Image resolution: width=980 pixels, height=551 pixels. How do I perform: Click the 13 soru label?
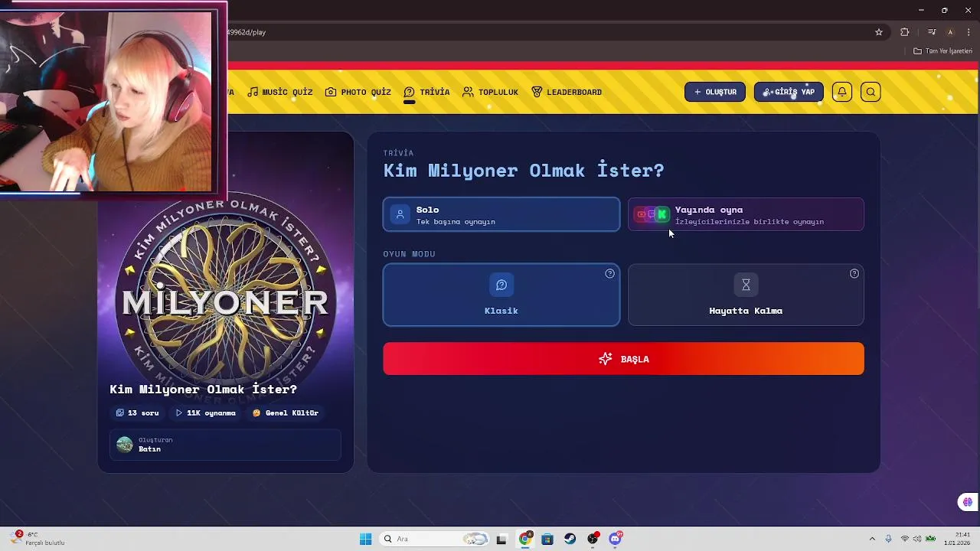pos(138,413)
